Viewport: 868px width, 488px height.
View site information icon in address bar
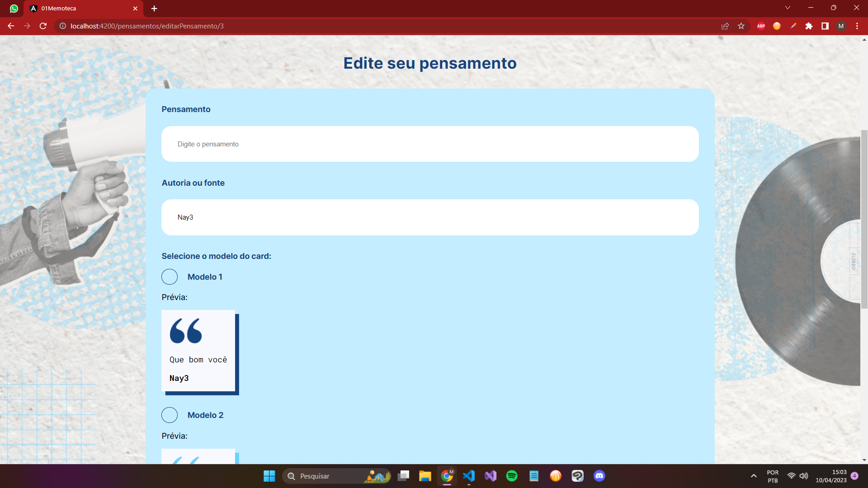pos(63,26)
